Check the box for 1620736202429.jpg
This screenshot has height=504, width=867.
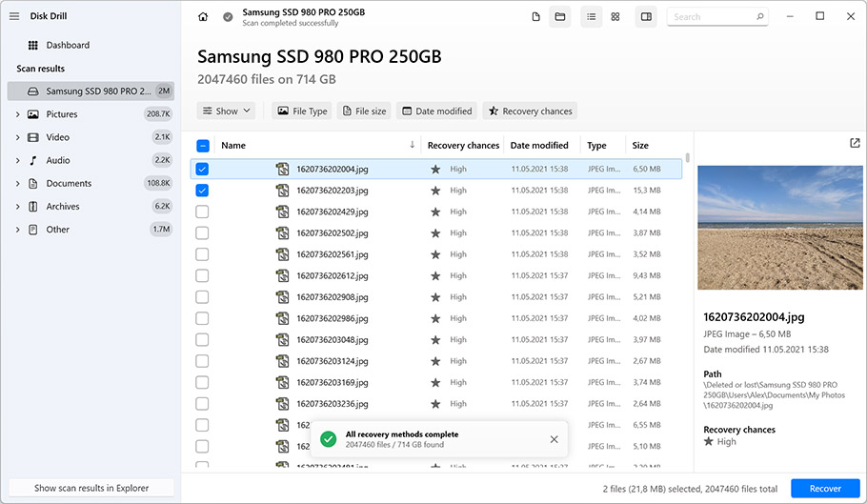[x=202, y=212]
